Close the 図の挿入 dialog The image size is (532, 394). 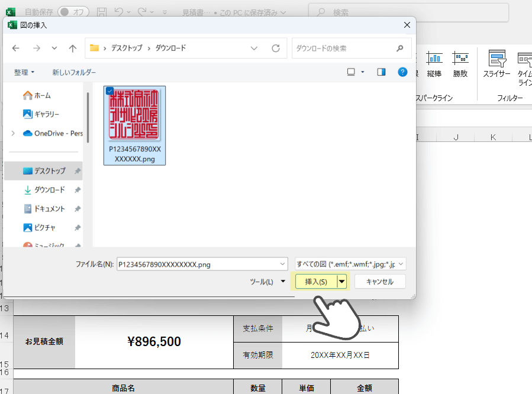[x=407, y=25]
